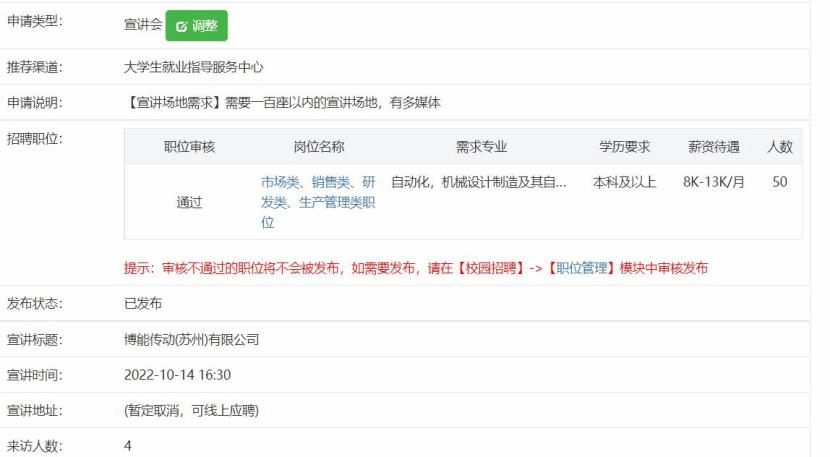Screen dimensions: 830x457
Task: Click the truncated 自动化, 机械设计 major cell
Action: (479, 184)
